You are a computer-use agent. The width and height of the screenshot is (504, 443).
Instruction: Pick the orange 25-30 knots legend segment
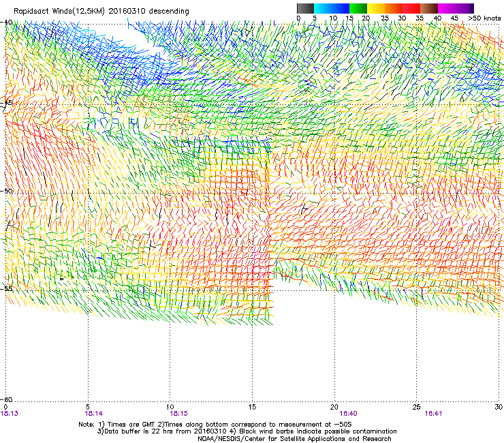coord(394,8)
